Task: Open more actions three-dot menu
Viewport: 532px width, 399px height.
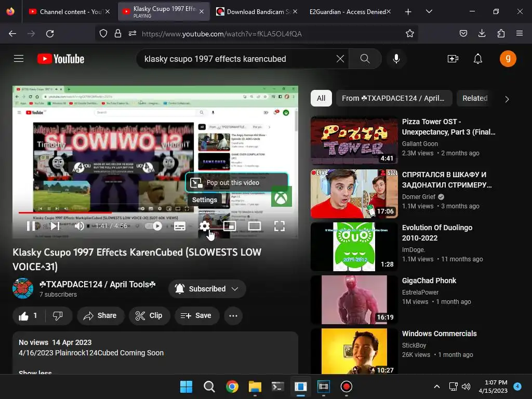Action: (x=233, y=316)
